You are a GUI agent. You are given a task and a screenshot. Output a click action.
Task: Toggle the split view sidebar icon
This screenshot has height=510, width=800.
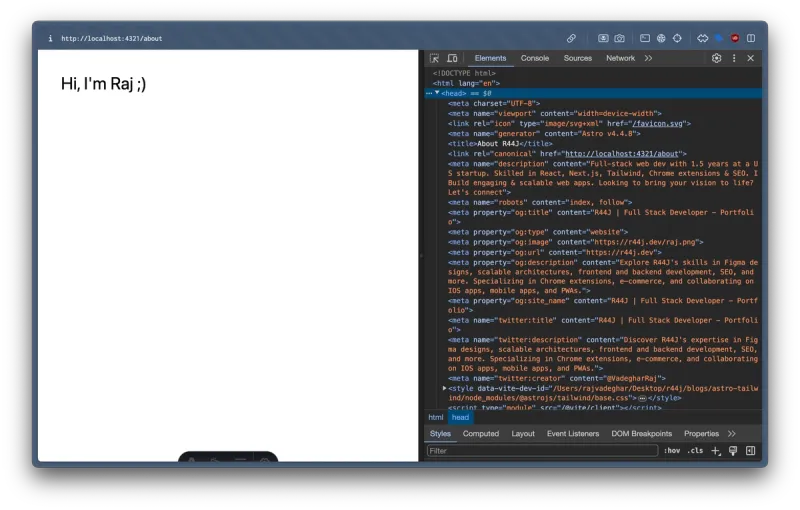coord(751,38)
